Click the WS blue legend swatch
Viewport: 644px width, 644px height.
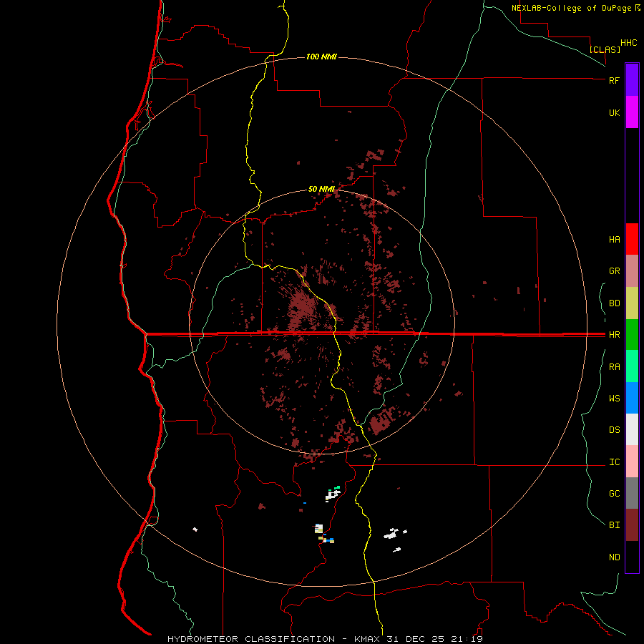click(x=632, y=398)
